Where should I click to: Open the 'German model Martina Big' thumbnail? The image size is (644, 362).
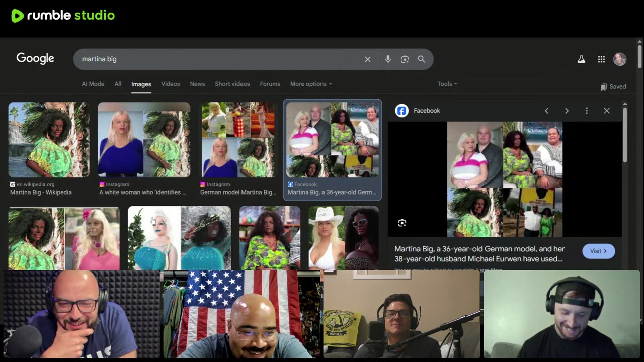tap(238, 140)
